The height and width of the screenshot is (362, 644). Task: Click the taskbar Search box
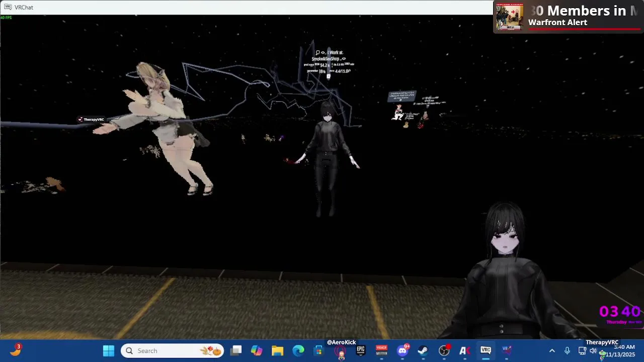[172, 350]
